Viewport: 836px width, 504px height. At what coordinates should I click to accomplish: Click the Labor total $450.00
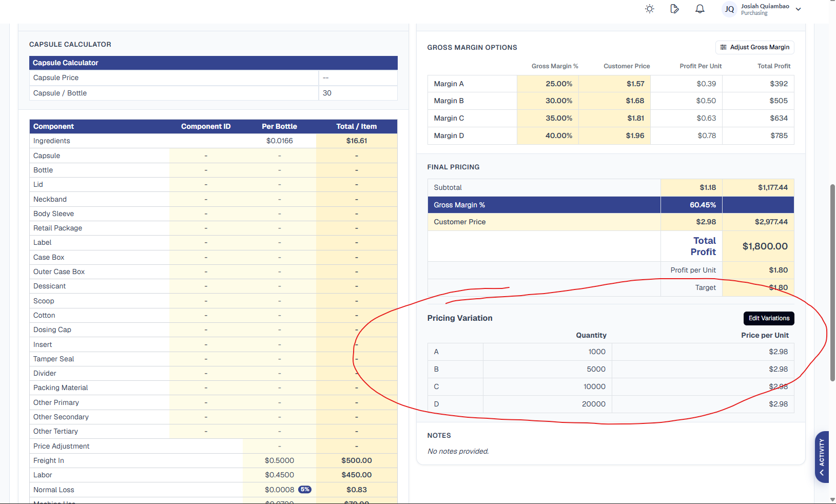pyautogui.click(x=357, y=475)
